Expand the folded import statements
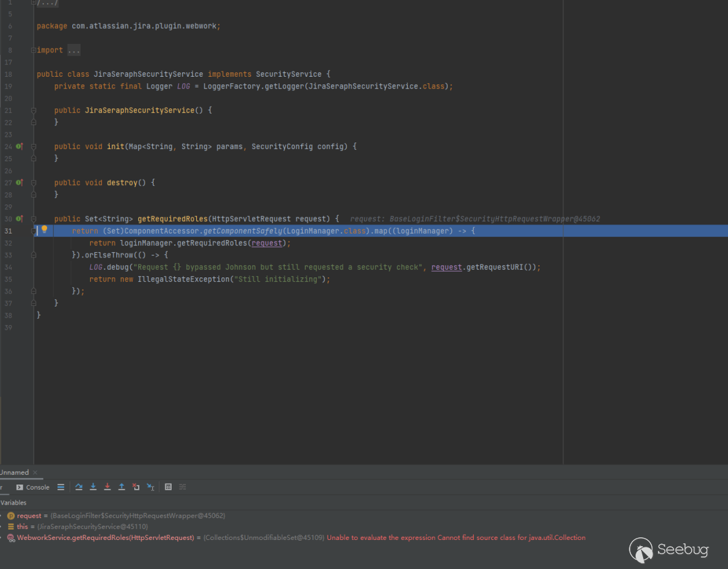728x569 pixels. 73,51
